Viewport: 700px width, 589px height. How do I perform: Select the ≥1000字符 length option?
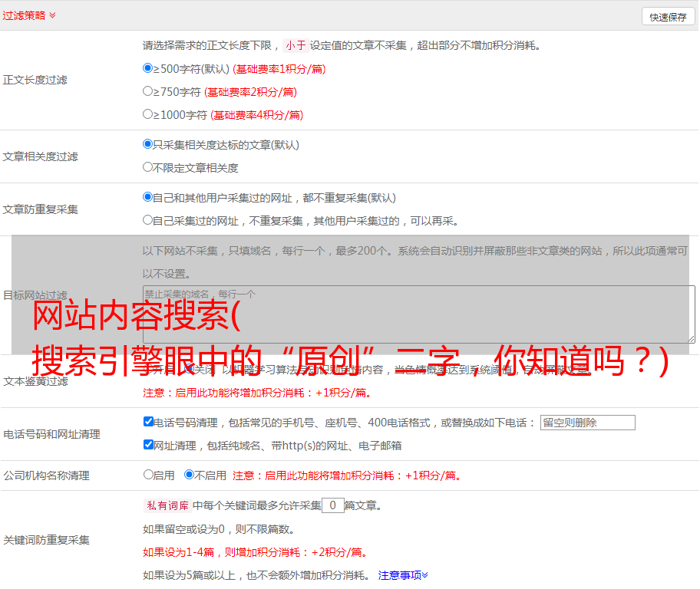pyautogui.click(x=148, y=114)
